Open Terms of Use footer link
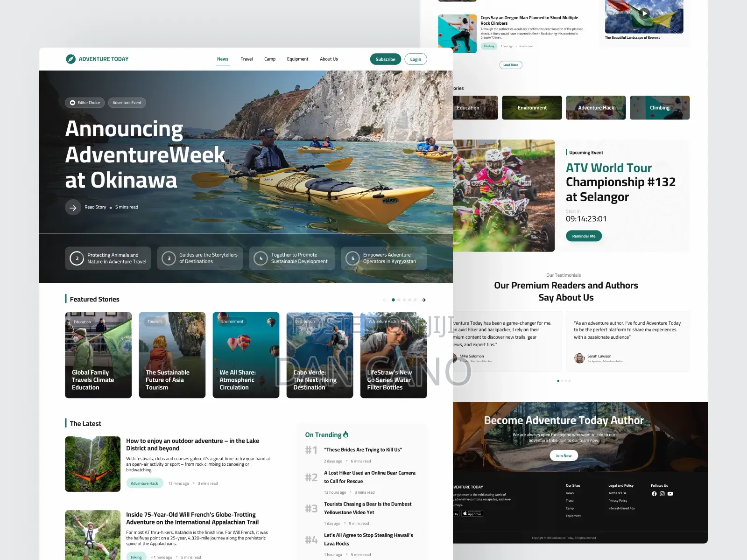The width and height of the screenshot is (747, 560). pyautogui.click(x=617, y=493)
